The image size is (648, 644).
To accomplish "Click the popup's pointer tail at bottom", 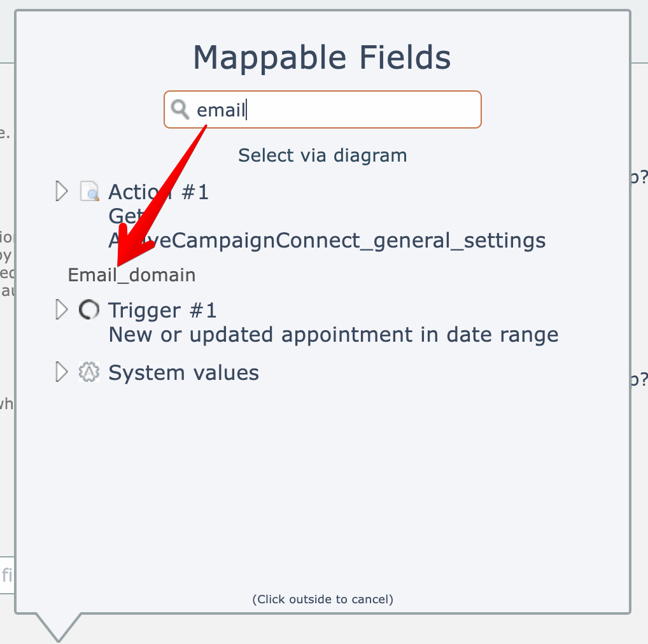I will click(59, 626).
